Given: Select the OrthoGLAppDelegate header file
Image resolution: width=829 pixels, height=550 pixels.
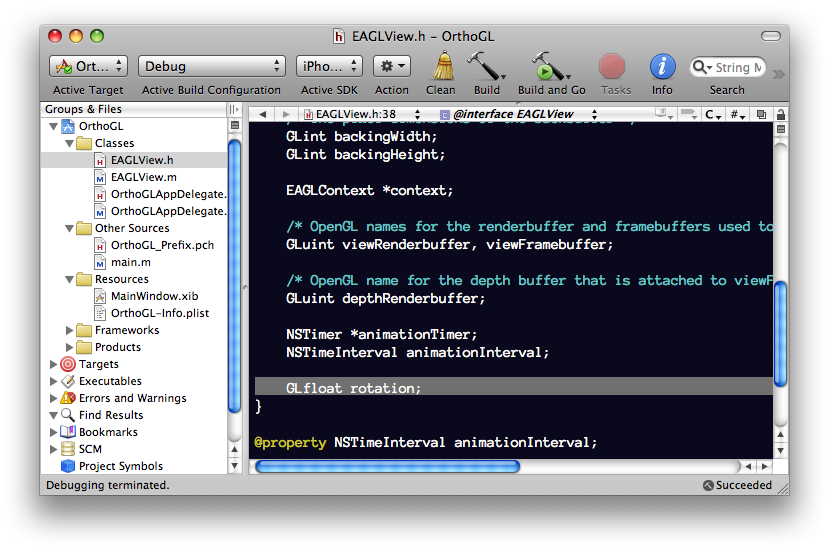Looking at the screenshot, I should click(x=134, y=194).
